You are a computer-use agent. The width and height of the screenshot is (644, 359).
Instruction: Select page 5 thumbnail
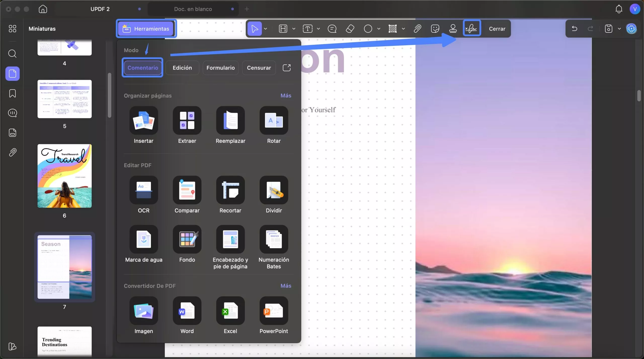coord(65,99)
